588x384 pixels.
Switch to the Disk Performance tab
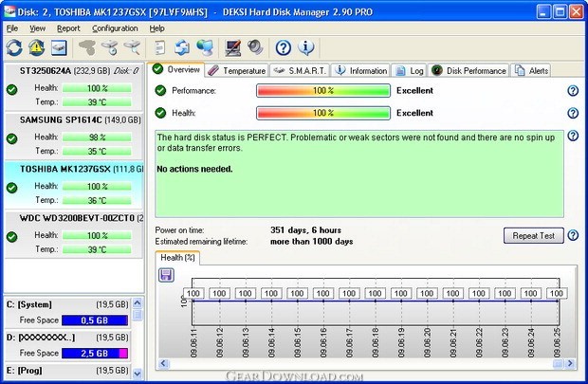(x=469, y=70)
